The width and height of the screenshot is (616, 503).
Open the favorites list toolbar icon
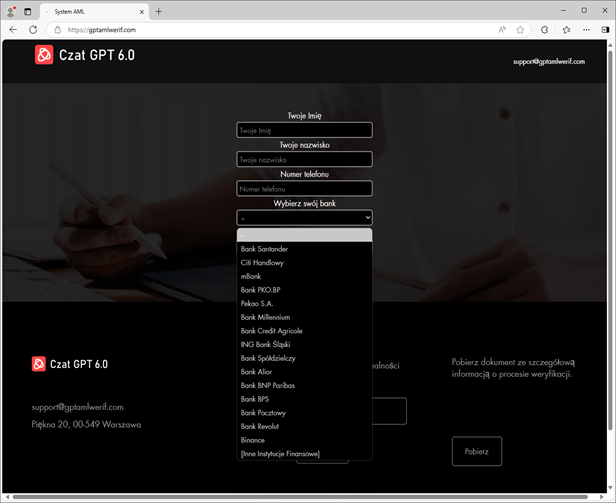(564, 30)
